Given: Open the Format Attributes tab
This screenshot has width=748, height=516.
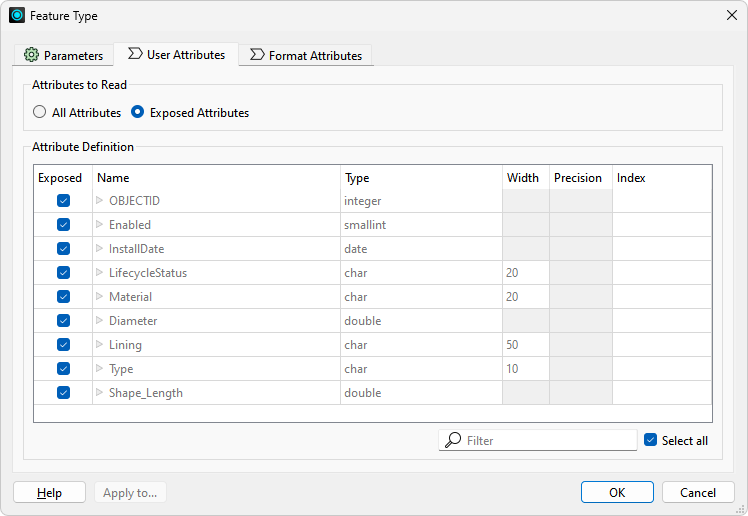Looking at the screenshot, I should tap(306, 55).
